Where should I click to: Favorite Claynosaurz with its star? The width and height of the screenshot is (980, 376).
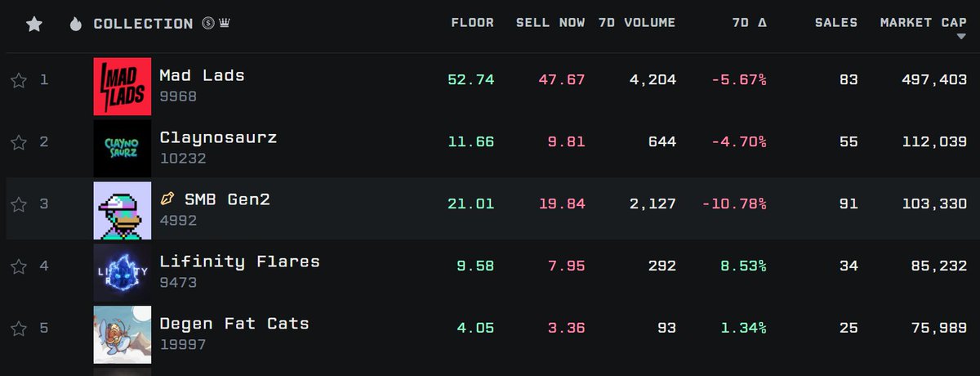[19, 142]
